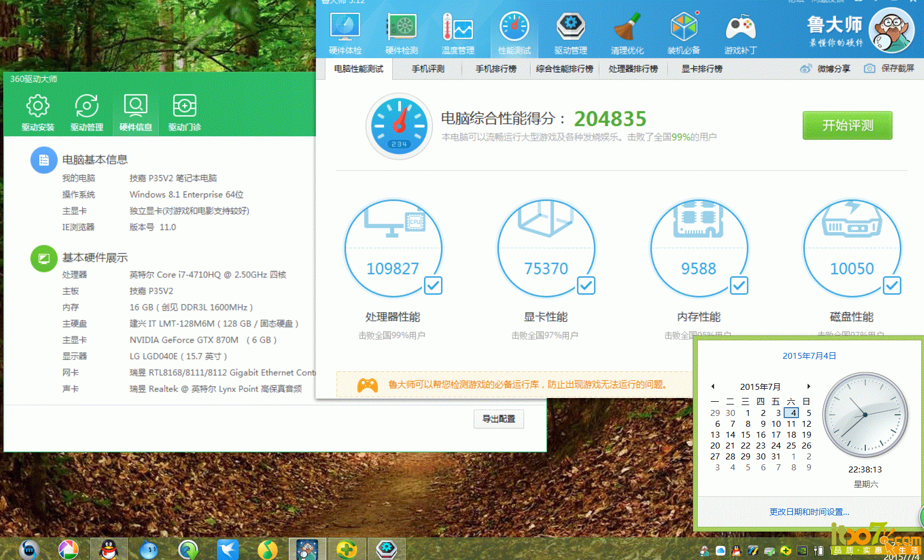Switch to 电脑性能测试 tab
Screen dimensions: 924x560
pyautogui.click(x=359, y=69)
